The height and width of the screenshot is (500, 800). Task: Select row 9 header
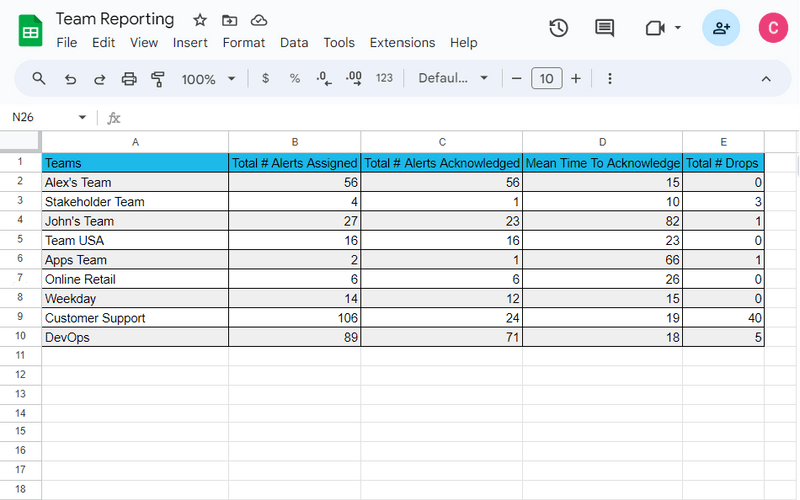tap(20, 316)
